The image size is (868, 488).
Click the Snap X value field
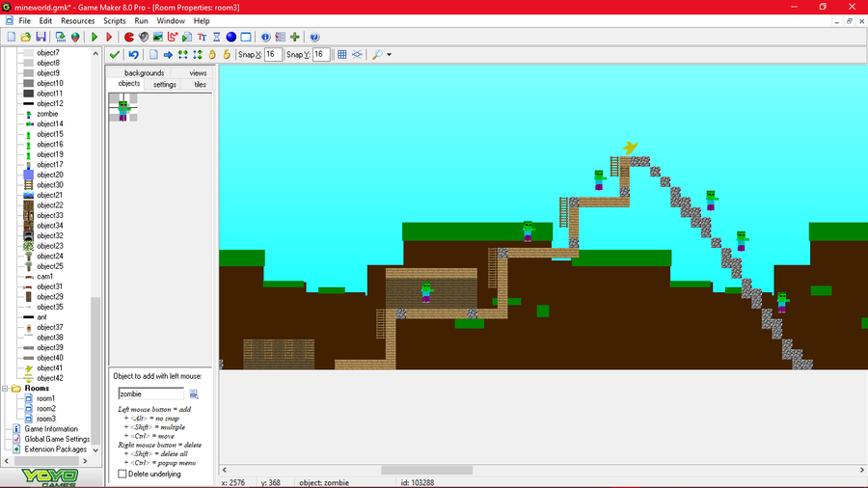tap(273, 55)
